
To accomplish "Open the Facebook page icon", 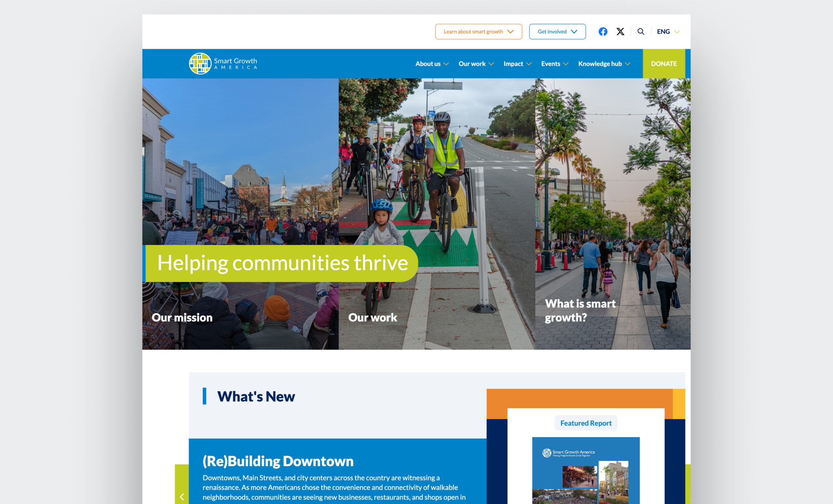I will pyautogui.click(x=603, y=32).
